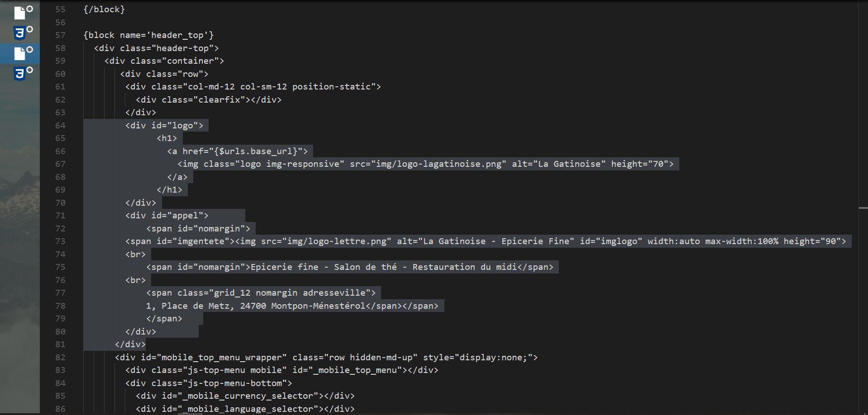Click the "Epicerie fine - Salon de thé" span text
Viewport: 868px width, 415px height.
pos(324,267)
